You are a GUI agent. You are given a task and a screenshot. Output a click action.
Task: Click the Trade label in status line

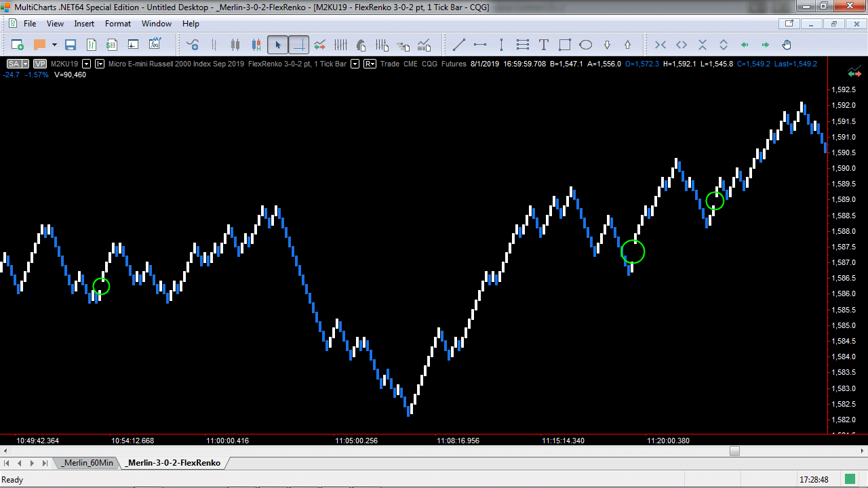click(390, 64)
